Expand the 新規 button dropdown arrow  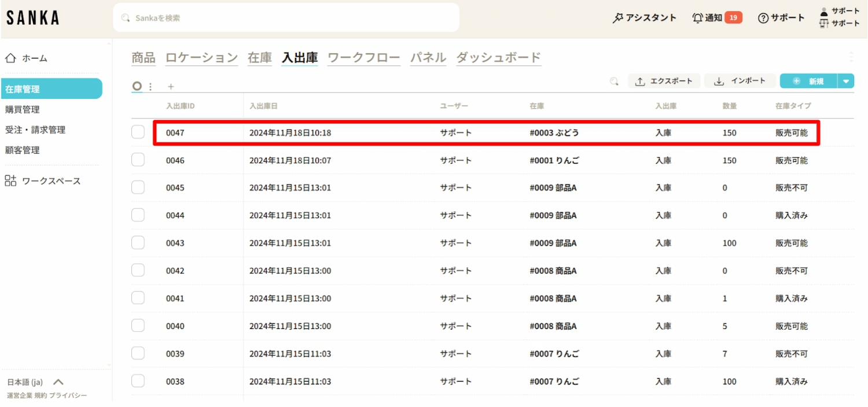[846, 82]
